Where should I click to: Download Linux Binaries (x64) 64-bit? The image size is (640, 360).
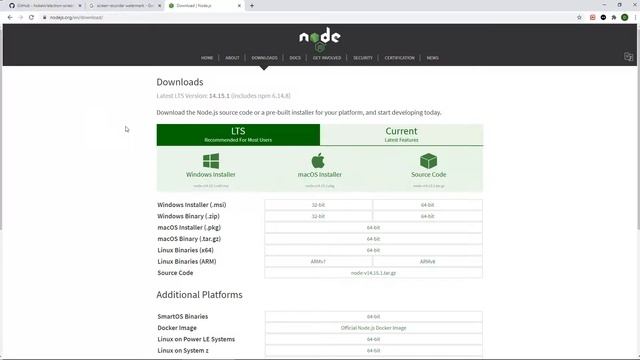[x=373, y=250]
